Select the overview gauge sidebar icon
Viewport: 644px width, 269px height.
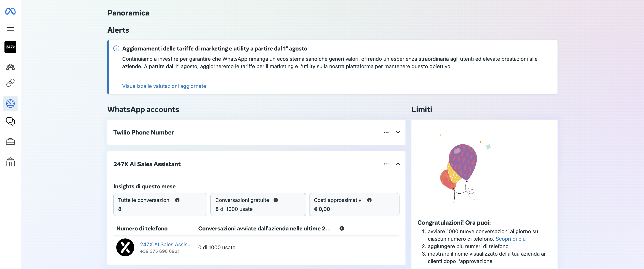pos(10,104)
